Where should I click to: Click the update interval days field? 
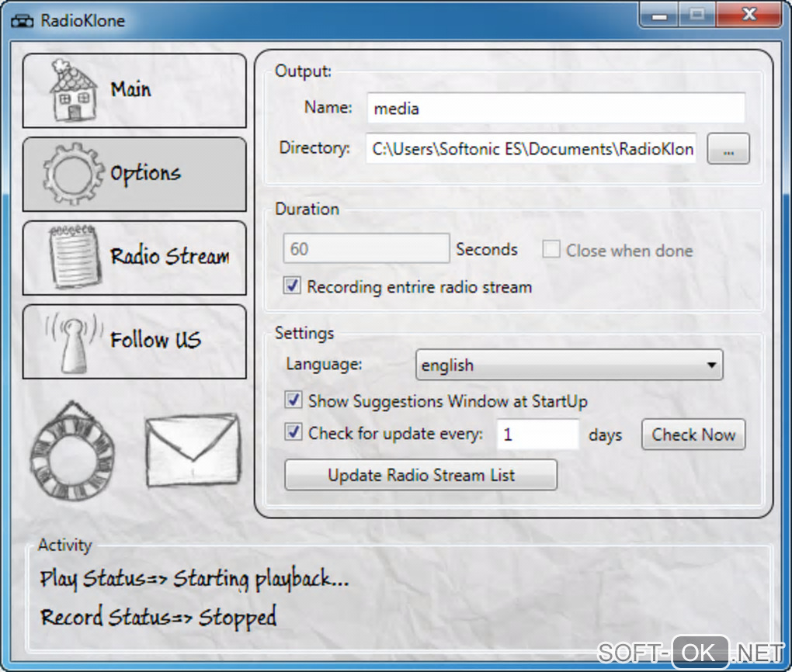(x=538, y=434)
